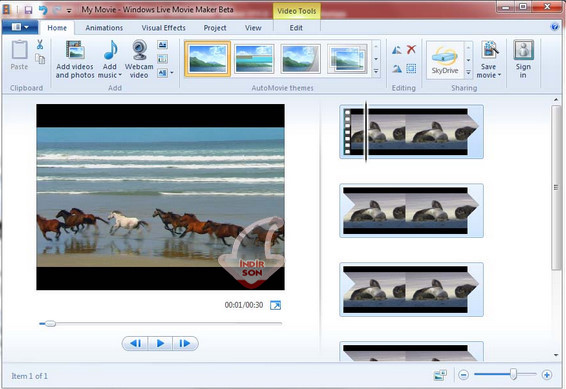Click the Copy icon under scissors
The height and width of the screenshot is (389, 566).
click(40, 58)
